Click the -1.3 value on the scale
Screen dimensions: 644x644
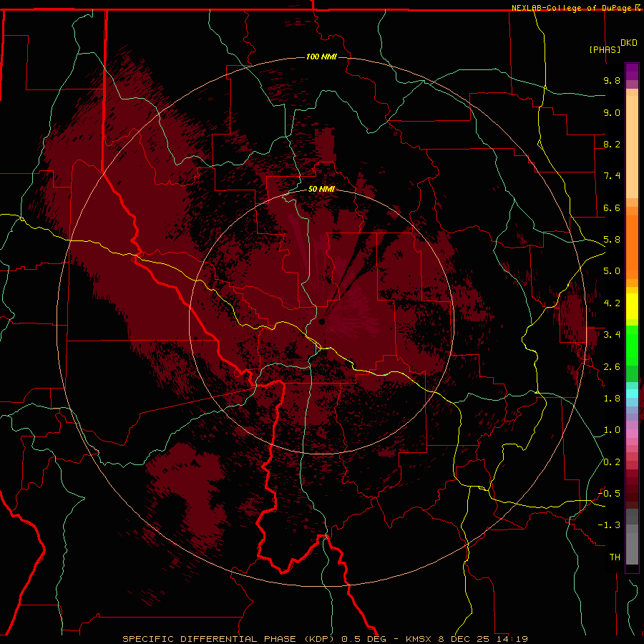(609, 525)
